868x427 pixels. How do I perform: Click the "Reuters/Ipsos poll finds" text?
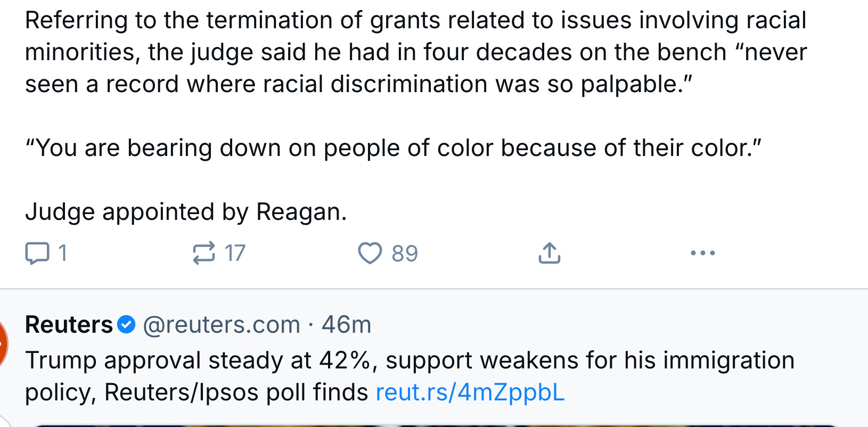[x=236, y=392]
